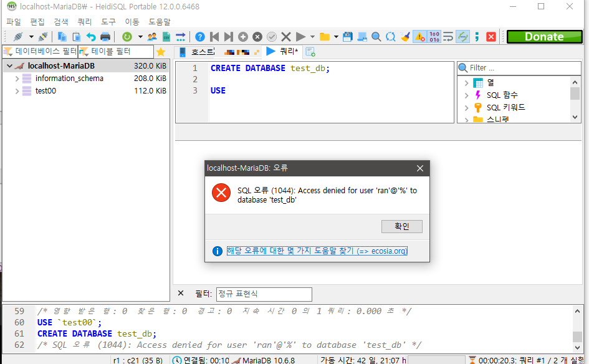Screen dimensions: 589x364
Task: Click the disconnect plug icon
Action: coord(43,37)
